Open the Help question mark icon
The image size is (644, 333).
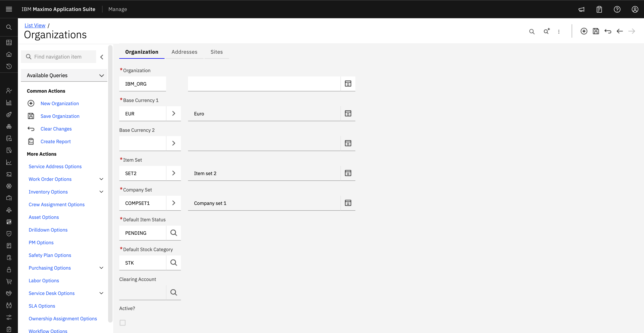617,9
